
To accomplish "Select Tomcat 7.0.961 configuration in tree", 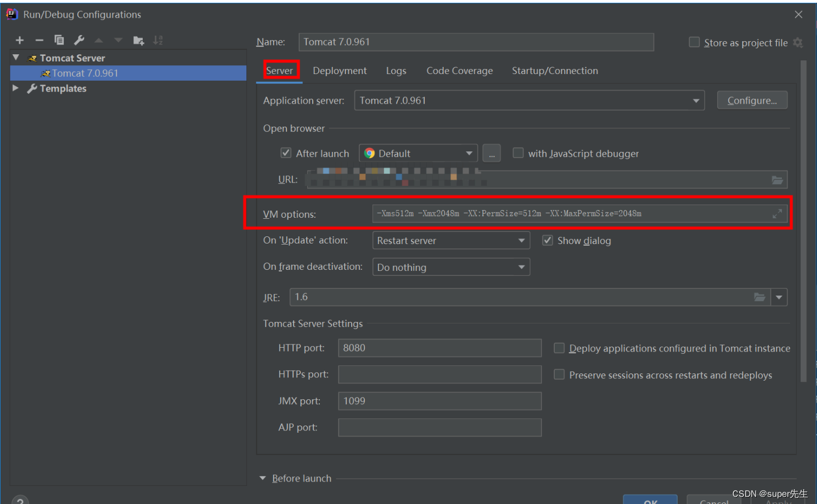I will coord(128,73).
